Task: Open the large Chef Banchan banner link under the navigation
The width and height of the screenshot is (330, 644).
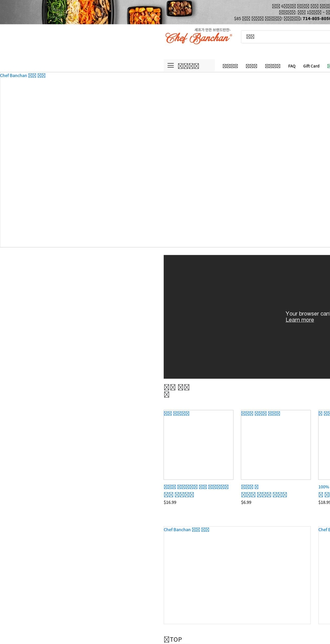Action: point(165,160)
